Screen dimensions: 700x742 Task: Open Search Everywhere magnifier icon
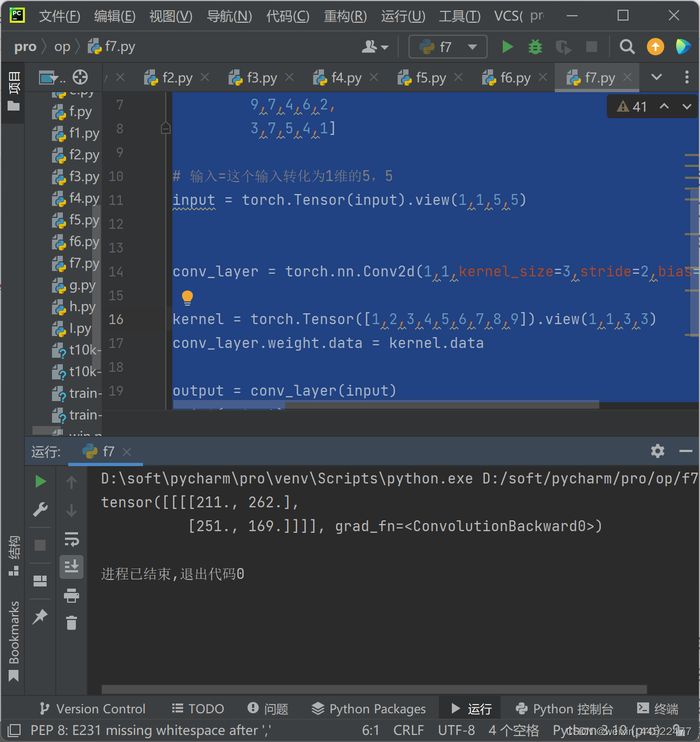click(x=627, y=47)
